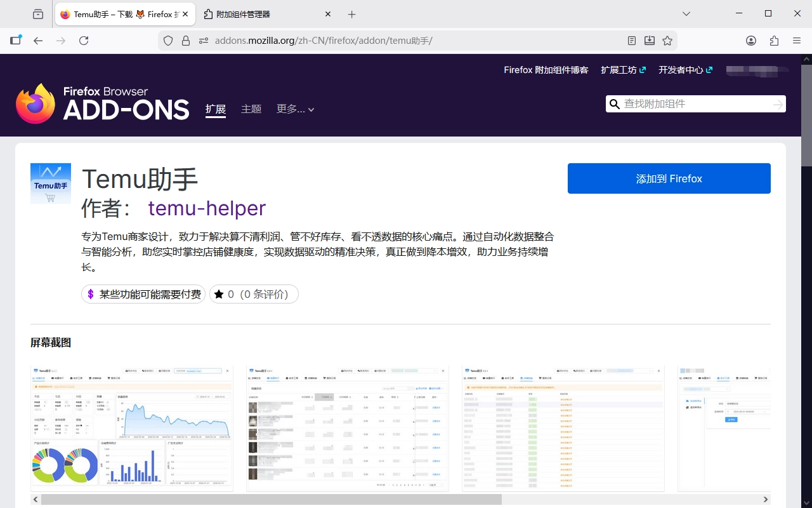This screenshot has width=812, height=508.
Task: Click the 添加到 Firefox button
Action: [669, 178]
